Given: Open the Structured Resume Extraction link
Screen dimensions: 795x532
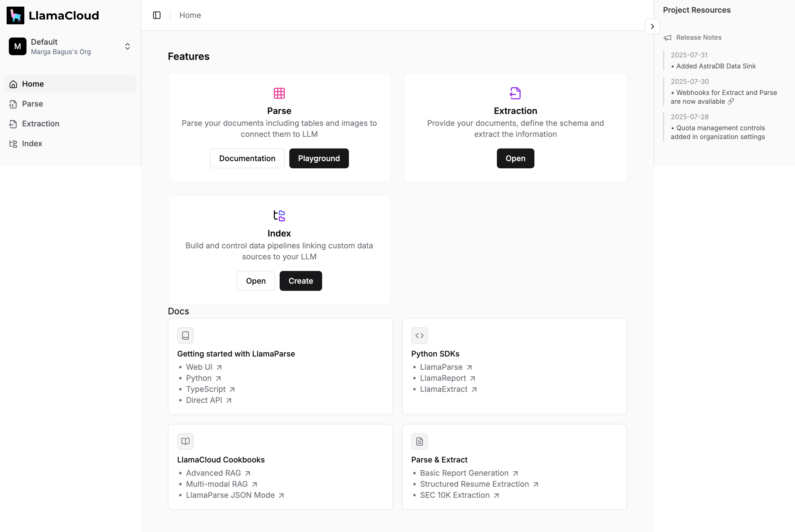Looking at the screenshot, I should pos(474,484).
